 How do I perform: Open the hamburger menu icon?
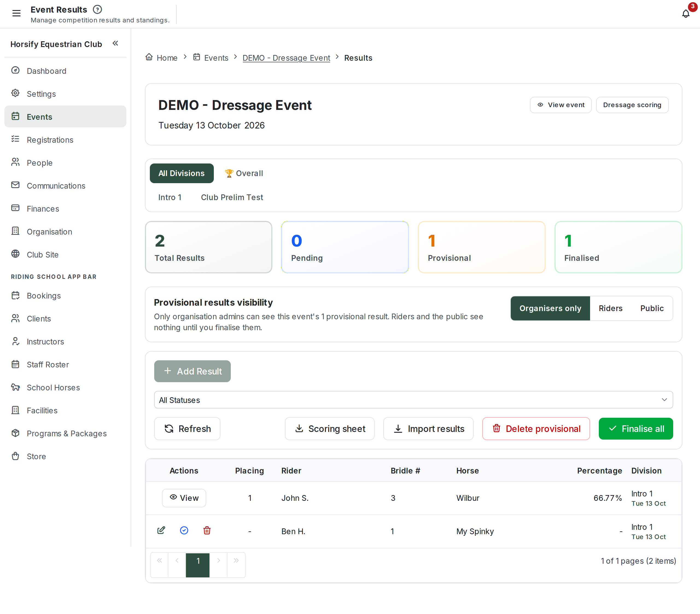(x=16, y=13)
